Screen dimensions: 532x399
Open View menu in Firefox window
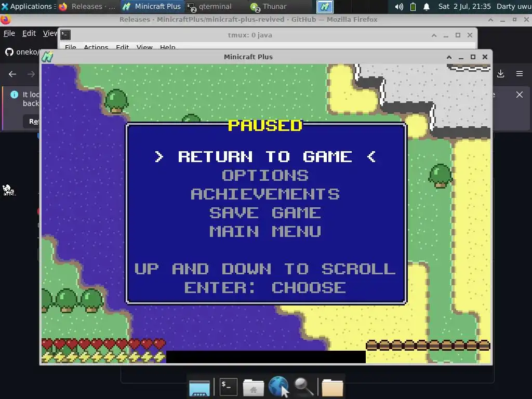tap(50, 33)
